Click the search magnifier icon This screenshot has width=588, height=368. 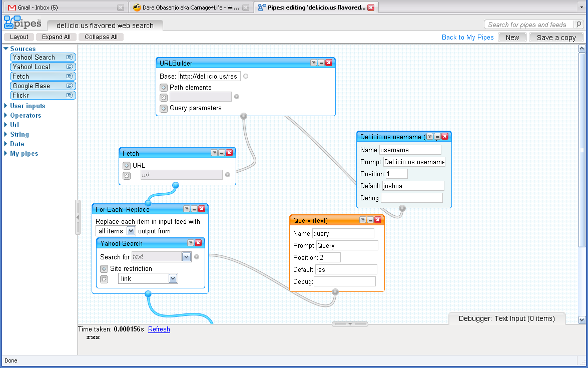coord(578,25)
